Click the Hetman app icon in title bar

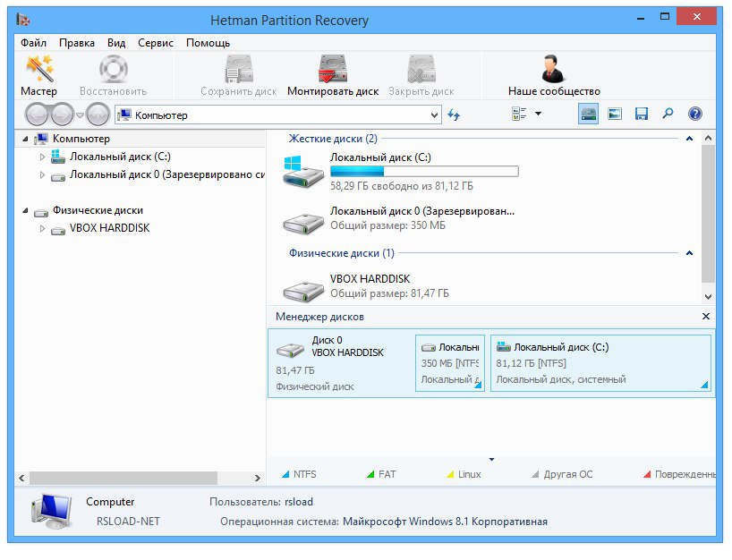[23, 20]
